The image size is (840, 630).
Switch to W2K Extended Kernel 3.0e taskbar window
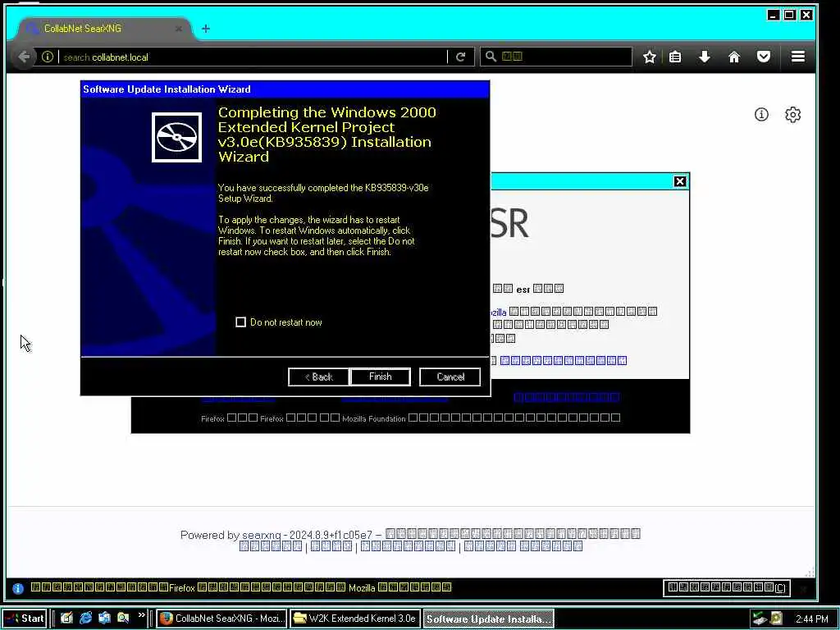point(354,619)
